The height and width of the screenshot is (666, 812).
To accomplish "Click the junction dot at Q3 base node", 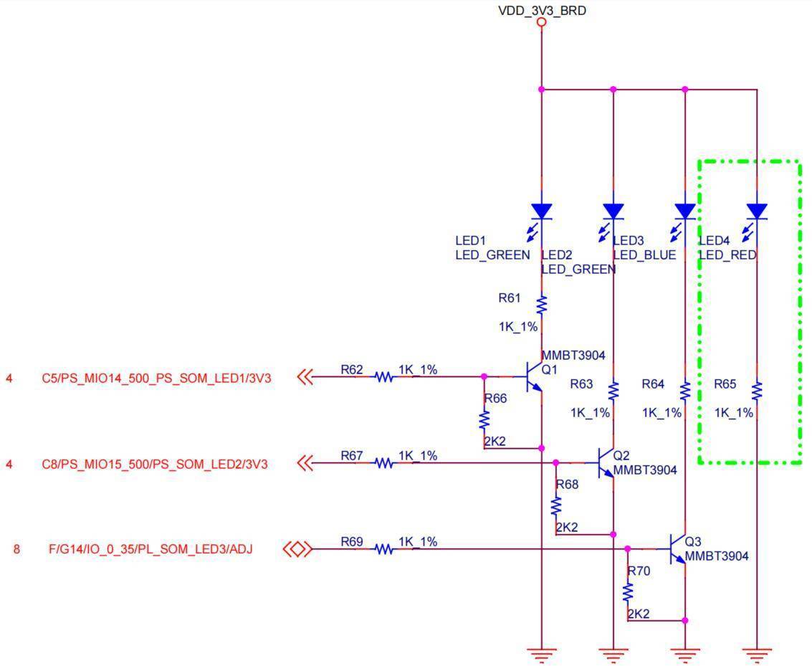I will tap(628, 548).
